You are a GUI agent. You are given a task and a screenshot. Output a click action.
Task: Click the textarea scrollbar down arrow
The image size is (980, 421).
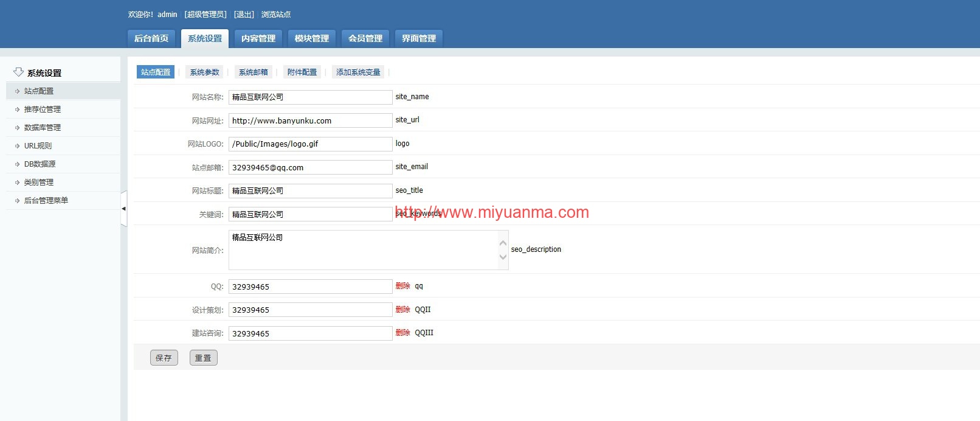point(503,257)
